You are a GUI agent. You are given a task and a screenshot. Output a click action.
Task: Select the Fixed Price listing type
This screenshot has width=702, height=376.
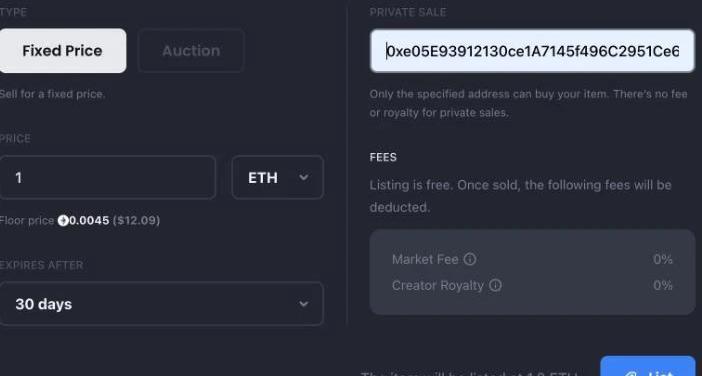[x=62, y=51]
